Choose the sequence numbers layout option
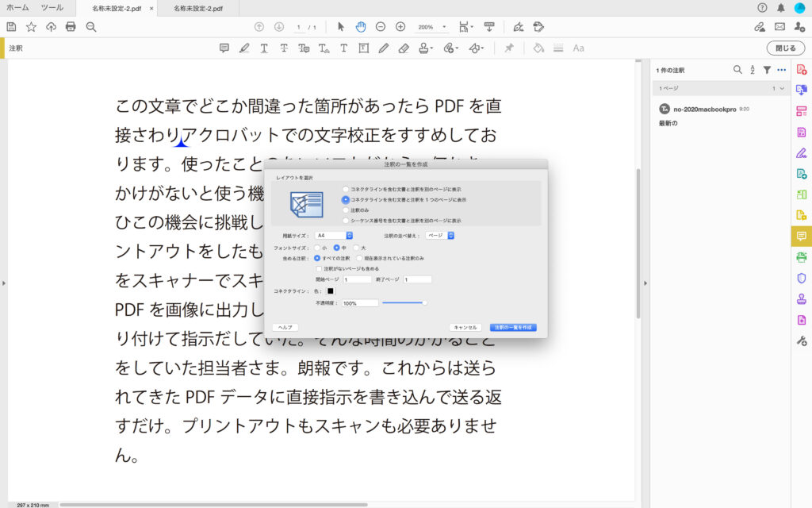Image resolution: width=812 pixels, height=508 pixels. 346,221
